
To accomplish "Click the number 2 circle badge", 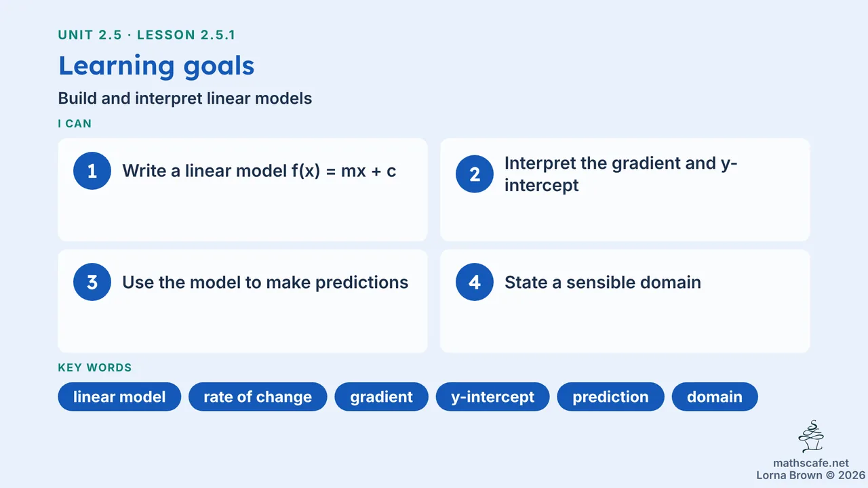I will pyautogui.click(x=475, y=174).
